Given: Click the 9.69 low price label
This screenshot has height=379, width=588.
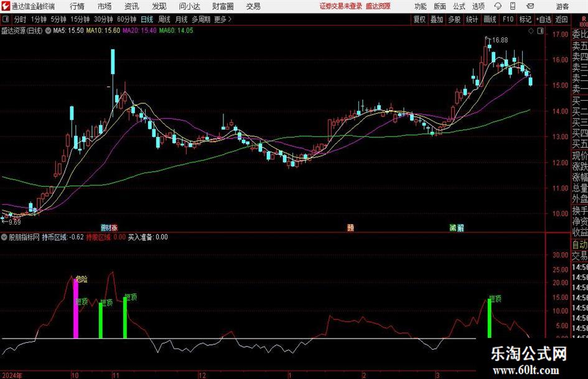Looking at the screenshot, I should coord(15,222).
